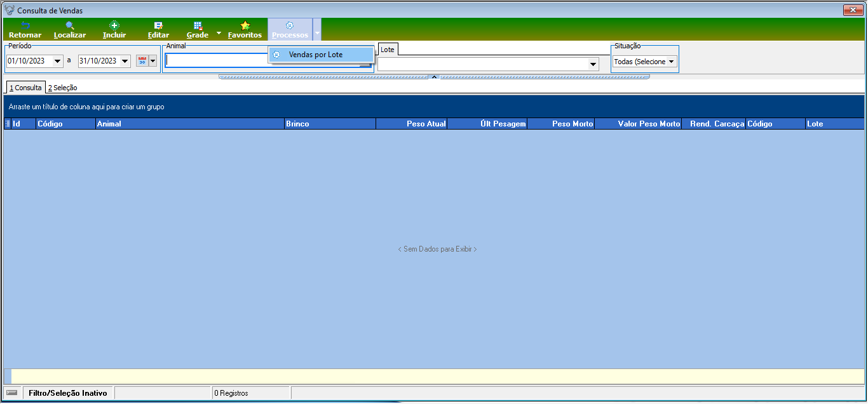Image resolution: width=868 pixels, height=404 pixels.
Task: Click the Localizar magnifier button
Action: pos(70,30)
